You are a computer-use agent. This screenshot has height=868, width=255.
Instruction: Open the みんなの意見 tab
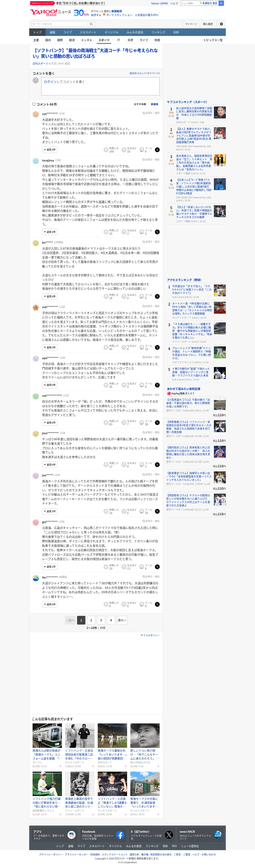coord(135,32)
